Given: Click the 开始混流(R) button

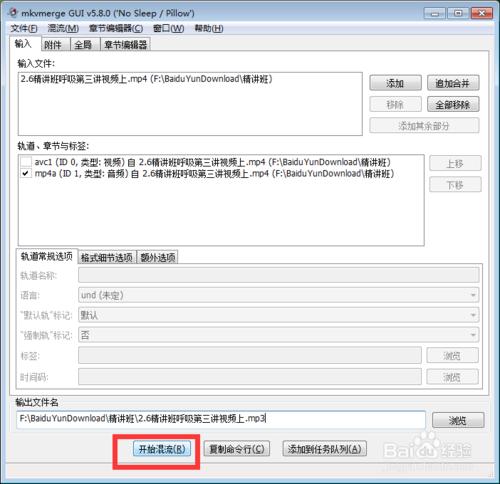Looking at the screenshot, I should (162, 449).
